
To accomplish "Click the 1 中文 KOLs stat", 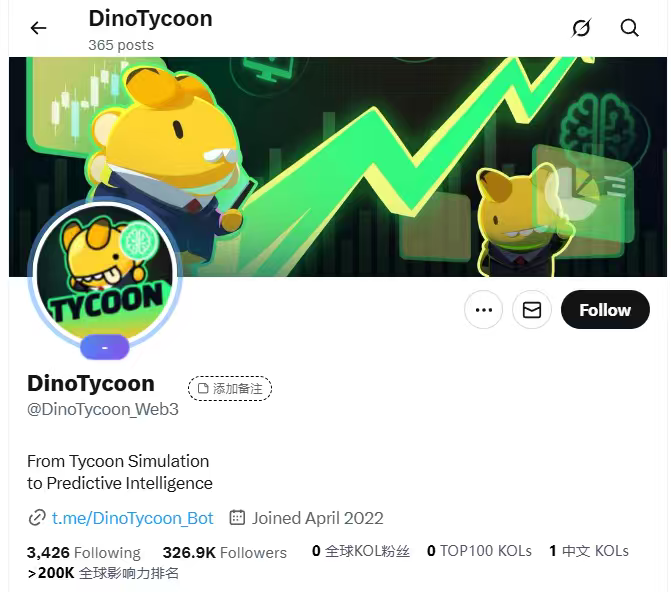I will (x=589, y=551).
